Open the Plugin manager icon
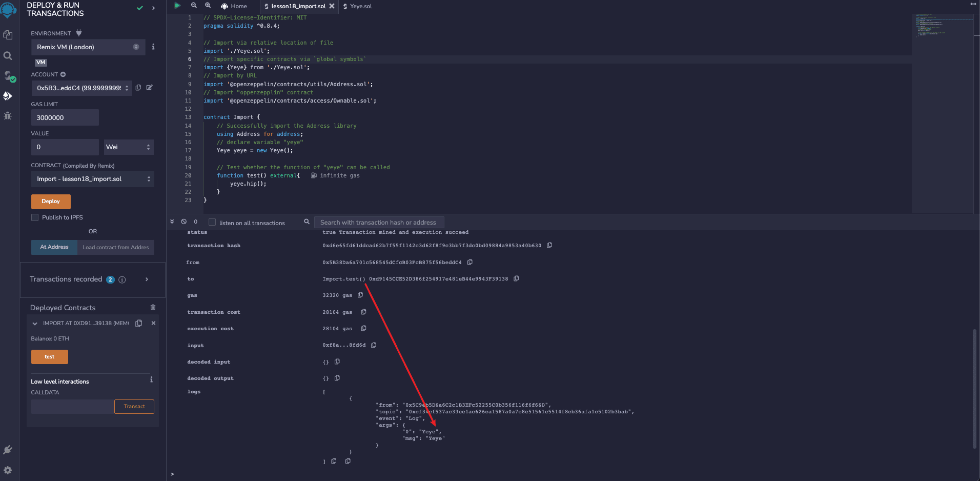Screen dimensions: 980x481 click(x=8, y=450)
